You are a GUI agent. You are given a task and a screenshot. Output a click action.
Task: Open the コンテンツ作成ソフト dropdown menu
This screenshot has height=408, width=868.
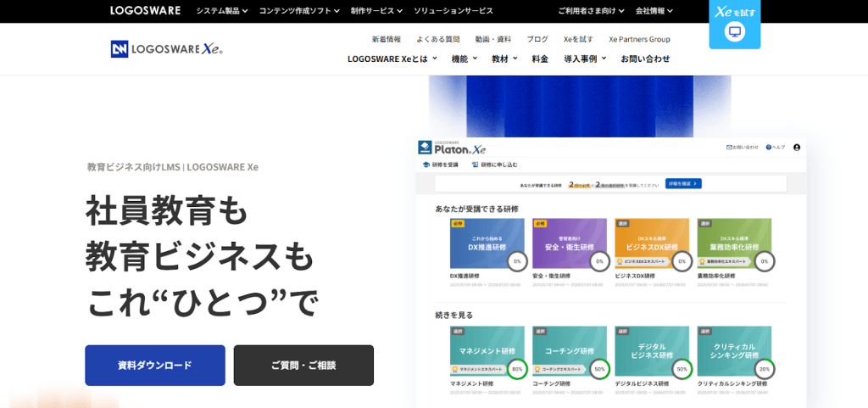point(300,11)
